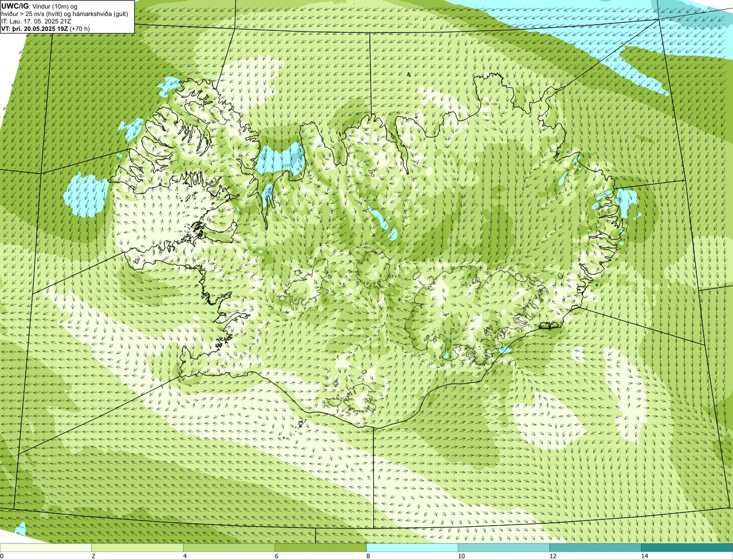The height and width of the screenshot is (560, 733).
Task: Click the 4–6 m/s green legend segment
Action: pos(229,547)
